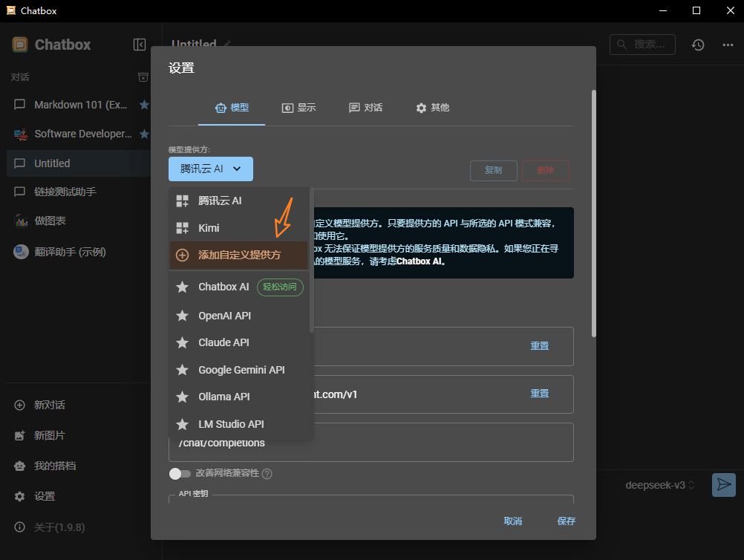Click the star icon beside OpenAI API
The image size is (744, 560).
(182, 316)
